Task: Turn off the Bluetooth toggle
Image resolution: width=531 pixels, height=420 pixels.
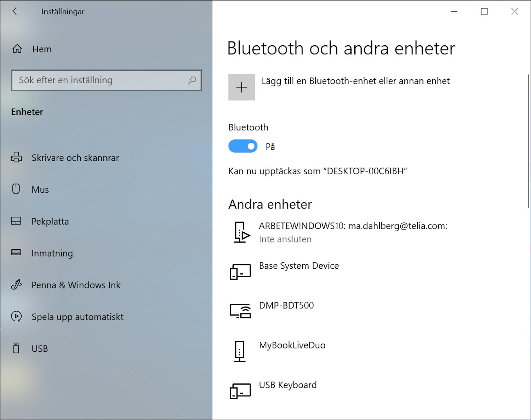Action: [243, 146]
